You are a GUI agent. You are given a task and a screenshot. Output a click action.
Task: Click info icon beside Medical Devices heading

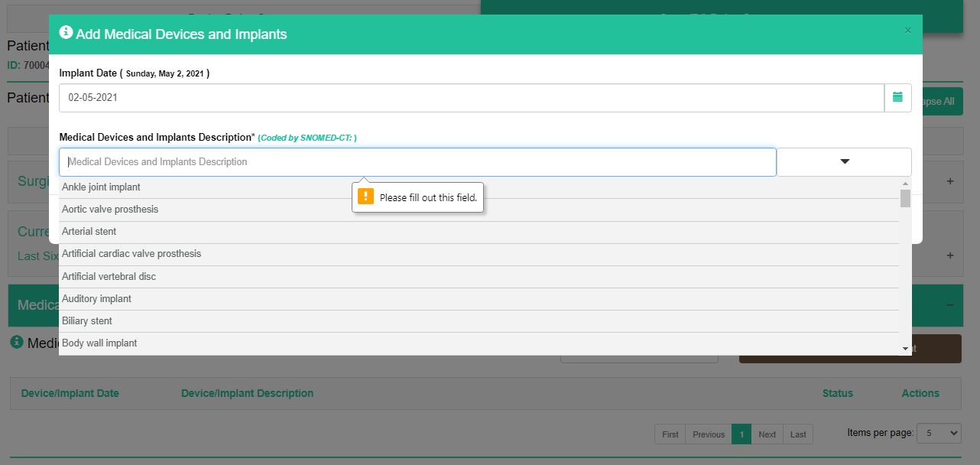tap(17, 343)
